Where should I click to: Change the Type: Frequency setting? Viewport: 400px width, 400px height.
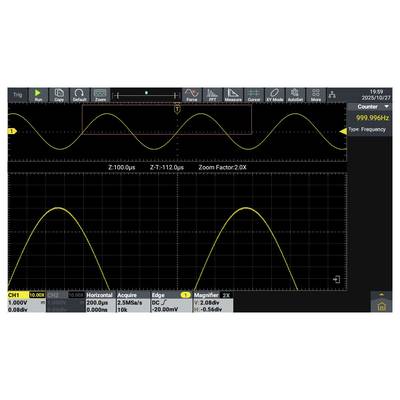point(367,130)
